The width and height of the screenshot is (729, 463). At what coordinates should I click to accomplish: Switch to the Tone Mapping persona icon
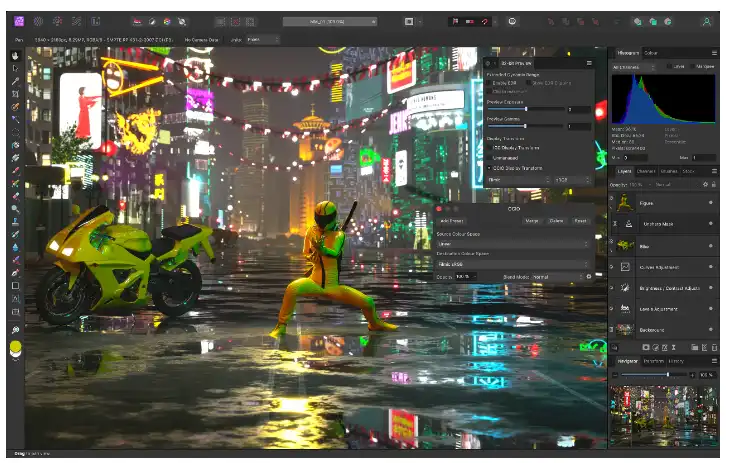(77, 21)
